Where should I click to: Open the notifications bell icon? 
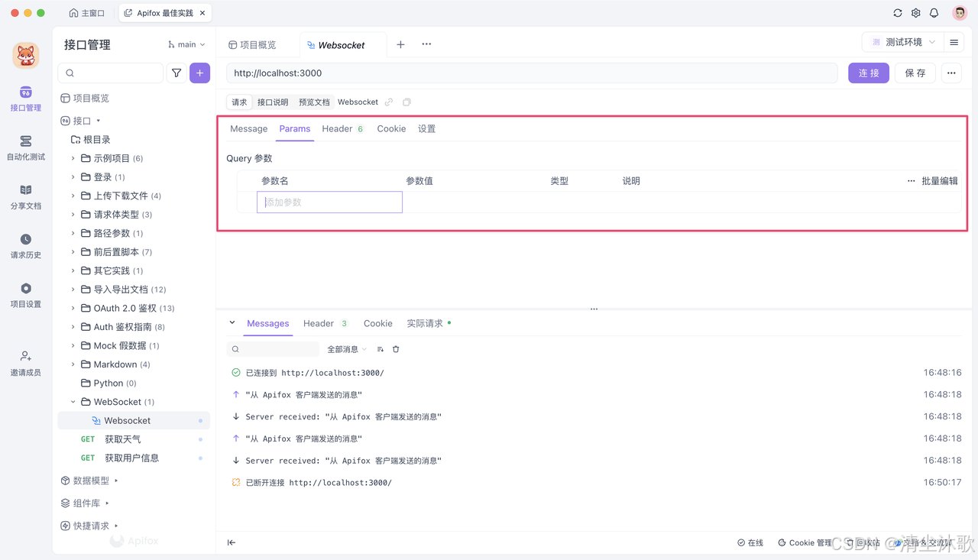[x=934, y=12]
